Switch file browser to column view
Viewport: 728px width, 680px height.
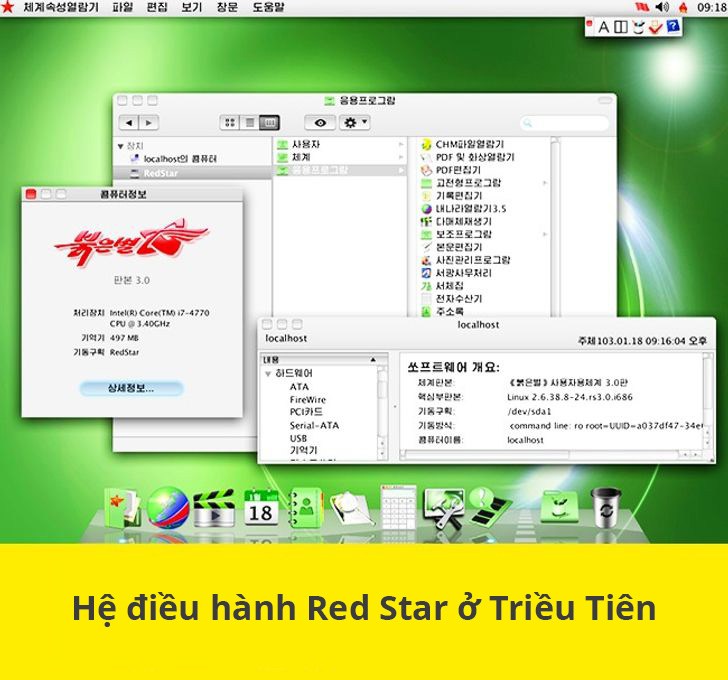pyautogui.click(x=269, y=123)
